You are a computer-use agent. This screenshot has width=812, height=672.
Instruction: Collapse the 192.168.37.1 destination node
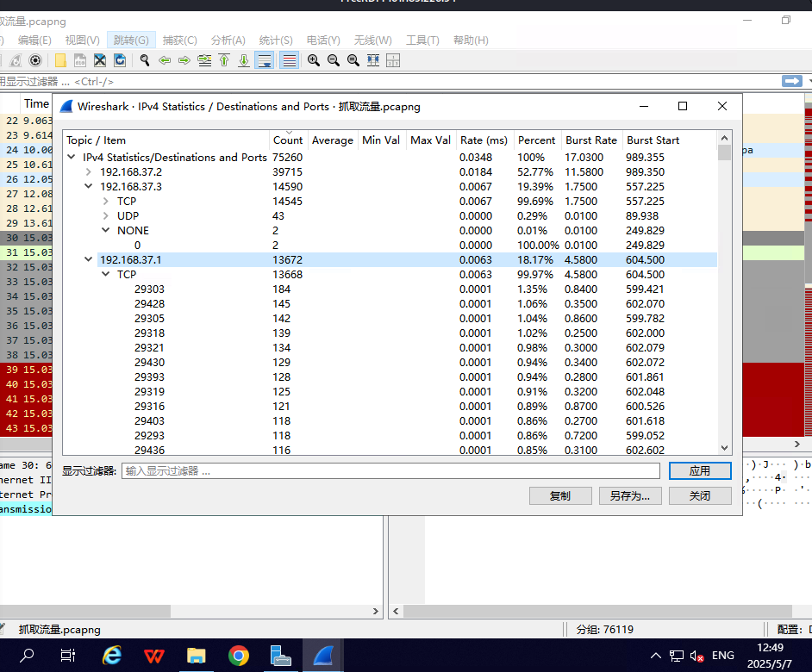pyautogui.click(x=89, y=259)
